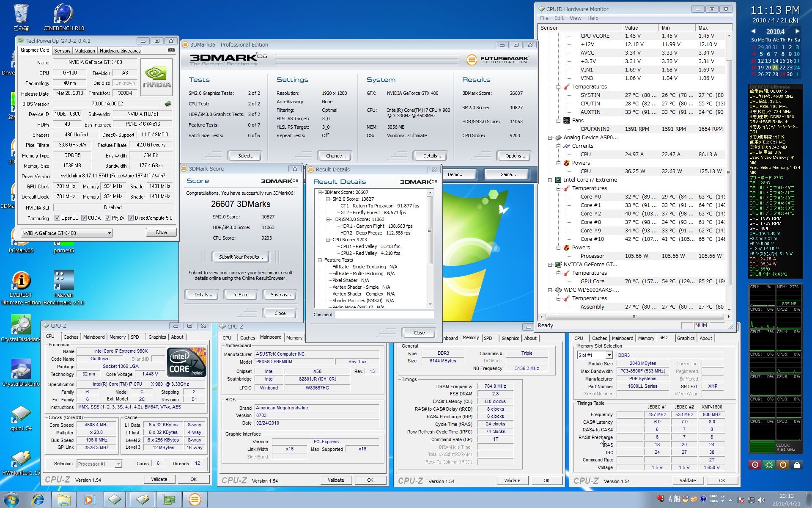812x508 pixels.
Task: Open the File menu in HWMonitor
Action: click(544, 18)
